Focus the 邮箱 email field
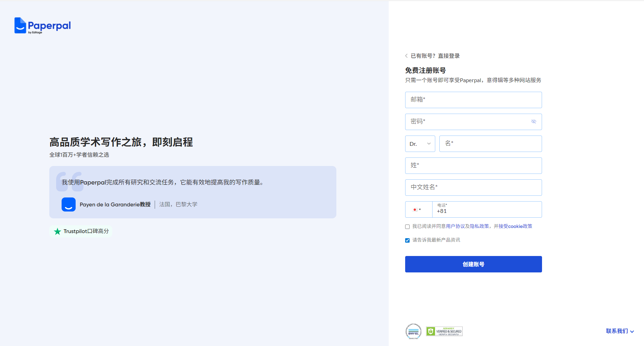 [473, 100]
